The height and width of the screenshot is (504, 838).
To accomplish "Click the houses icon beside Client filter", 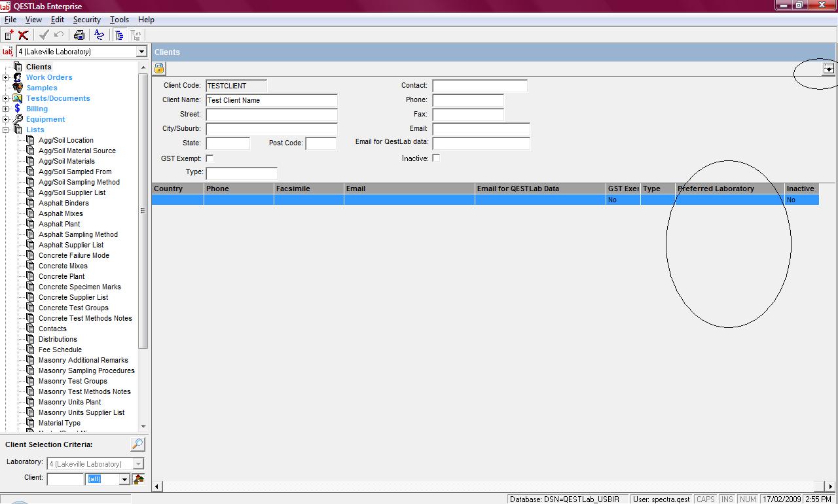I will [x=139, y=479].
